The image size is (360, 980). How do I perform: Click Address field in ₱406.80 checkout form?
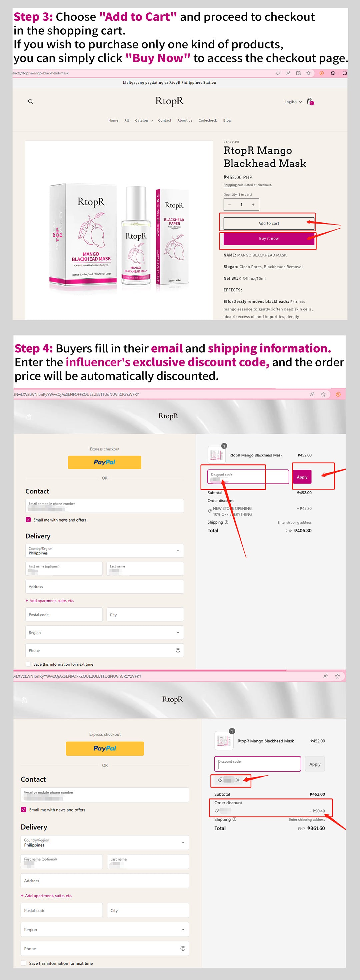105,587
